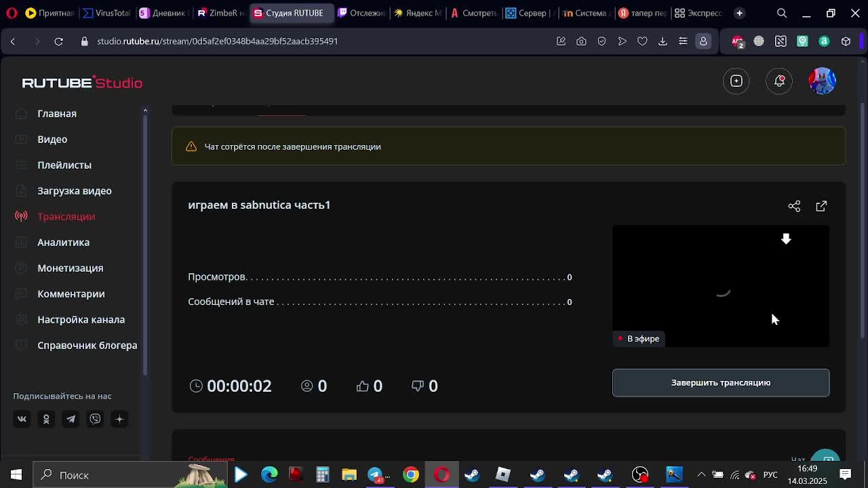
Task: Open Telegram from the taskbar
Action: [x=376, y=474]
